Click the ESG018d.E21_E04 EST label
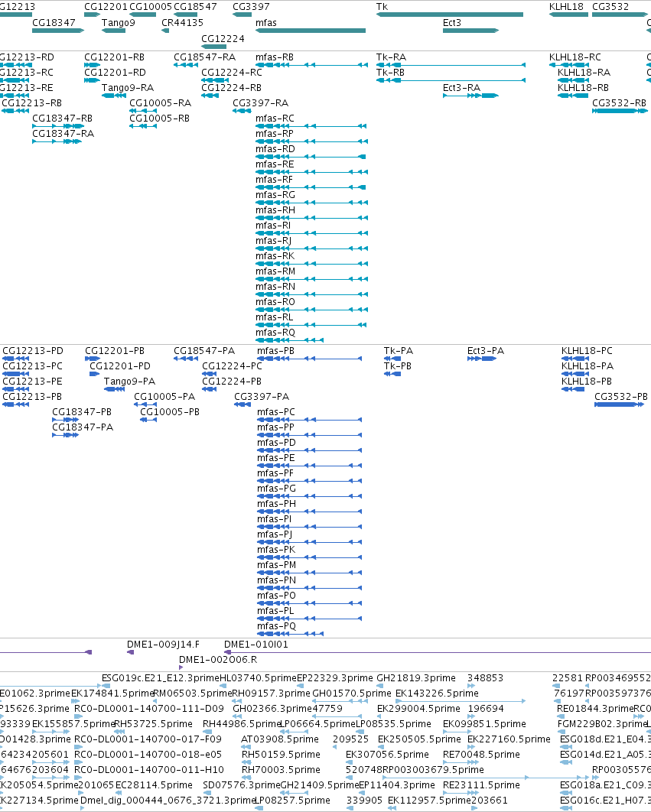 click(x=605, y=739)
